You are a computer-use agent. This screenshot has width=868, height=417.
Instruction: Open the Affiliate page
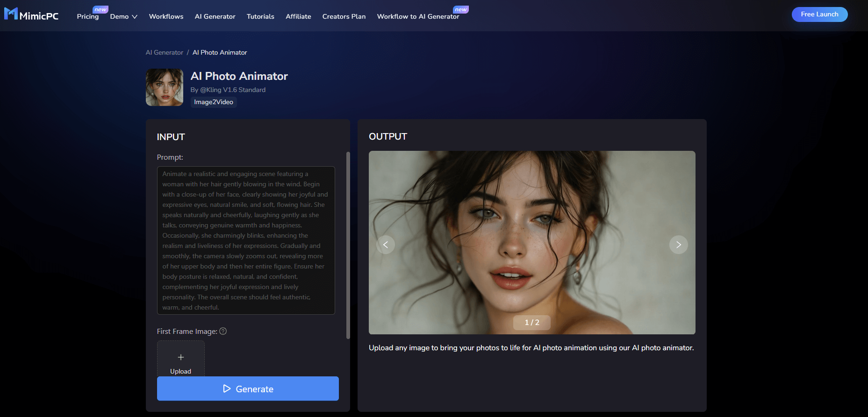(x=298, y=16)
